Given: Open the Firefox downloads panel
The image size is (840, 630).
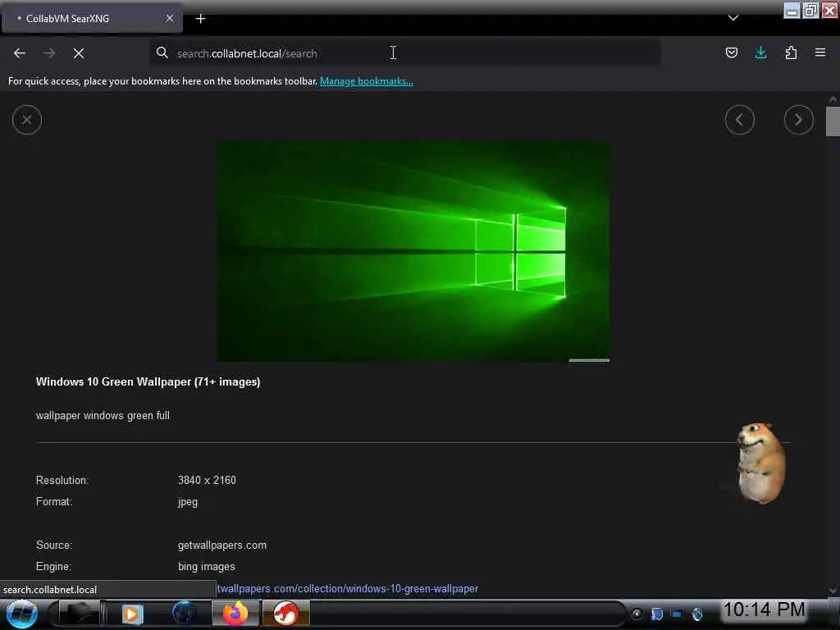Looking at the screenshot, I should point(760,52).
